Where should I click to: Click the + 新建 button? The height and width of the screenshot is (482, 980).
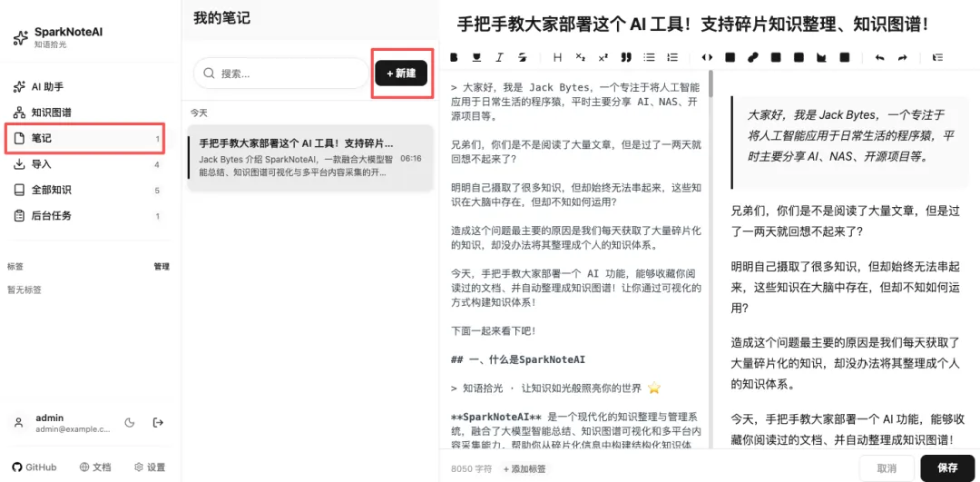401,74
